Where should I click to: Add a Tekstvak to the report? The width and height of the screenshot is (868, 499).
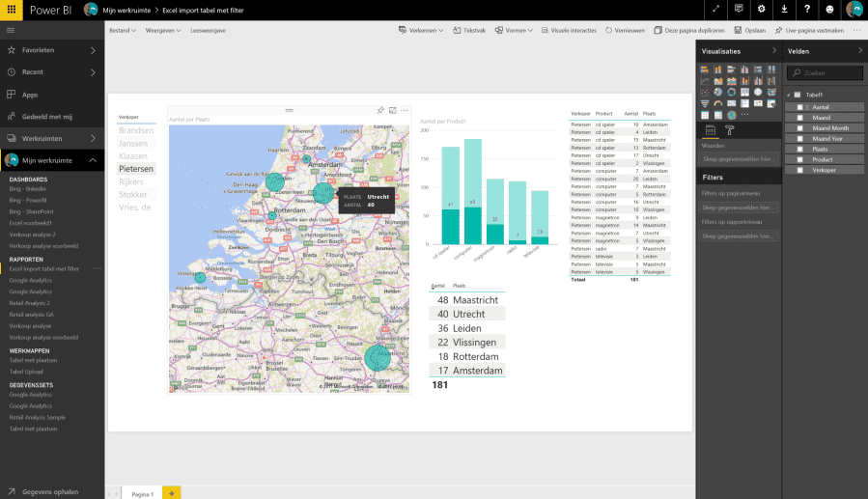469,31
